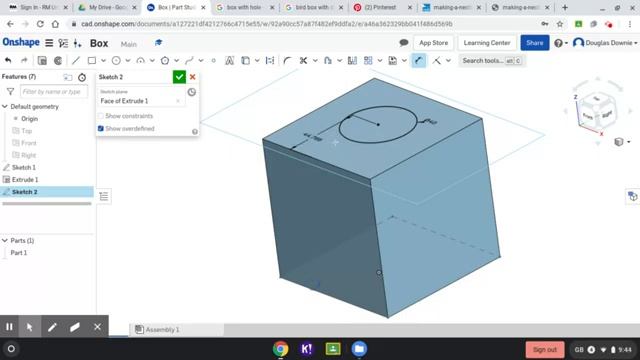Image resolution: width=640 pixels, height=360 pixels.
Task: Uncheck Show overdefined checkbox
Action: click(x=100, y=129)
